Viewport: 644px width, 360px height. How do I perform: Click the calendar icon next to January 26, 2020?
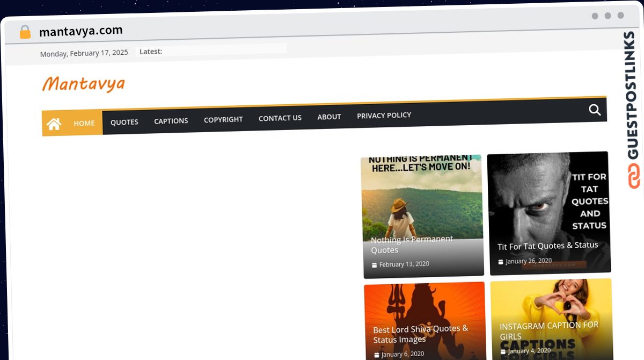tap(501, 262)
